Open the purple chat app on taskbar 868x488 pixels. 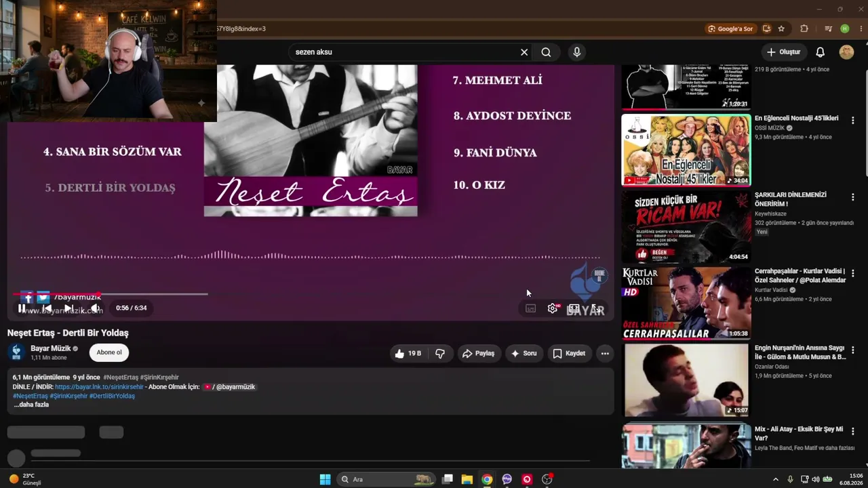(507, 479)
